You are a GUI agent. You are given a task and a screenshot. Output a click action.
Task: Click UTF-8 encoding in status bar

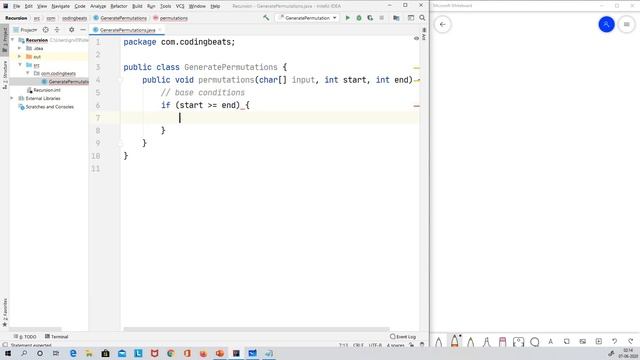[x=375, y=345]
